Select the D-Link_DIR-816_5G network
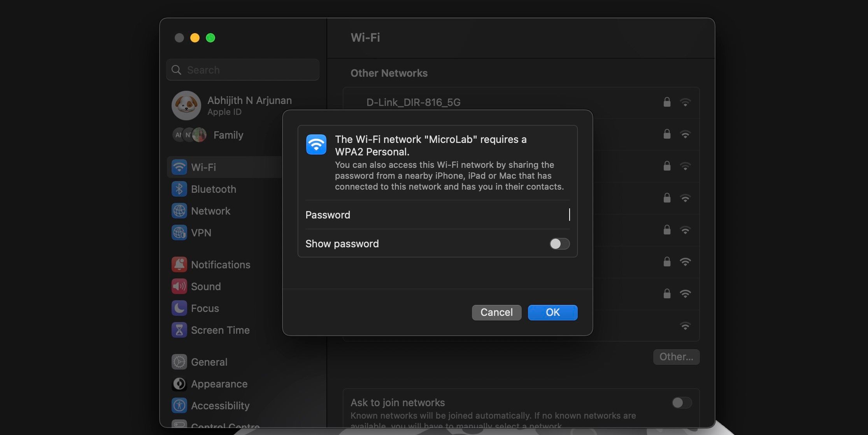This screenshot has width=868, height=435. point(413,102)
